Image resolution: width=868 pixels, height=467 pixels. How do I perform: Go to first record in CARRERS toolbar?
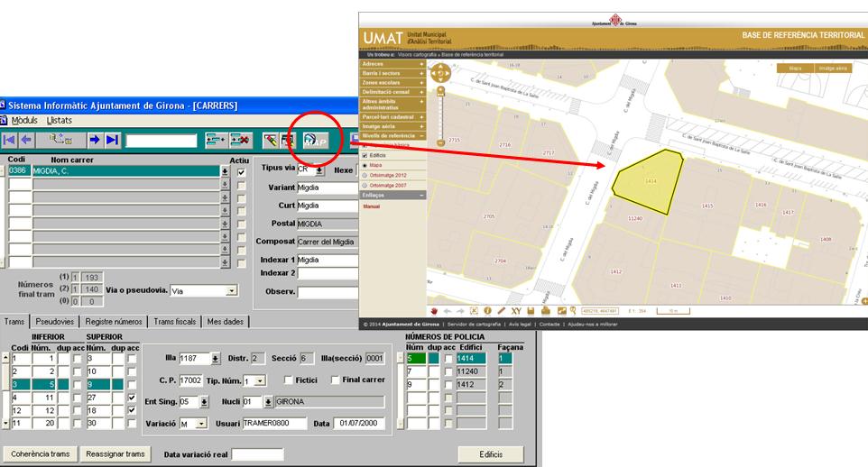tap(9, 140)
